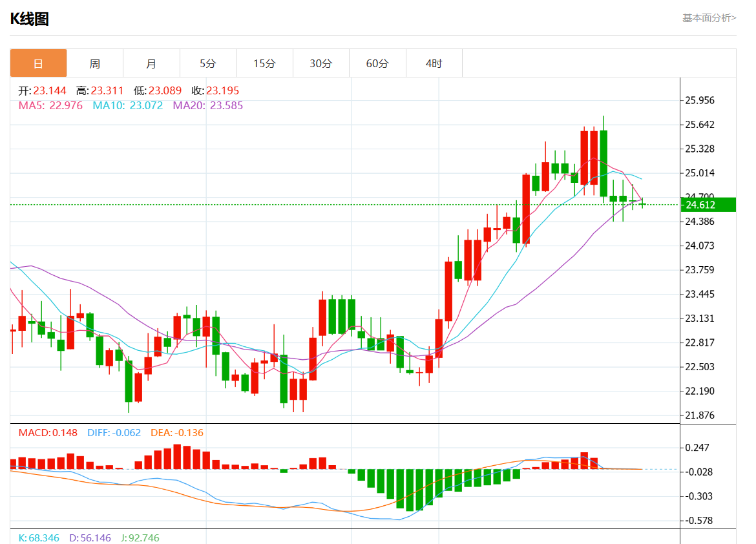Image resolution: width=756 pixels, height=544 pixels.
Task: Click the 高:23.311 high price
Action: pyautogui.click(x=100, y=90)
